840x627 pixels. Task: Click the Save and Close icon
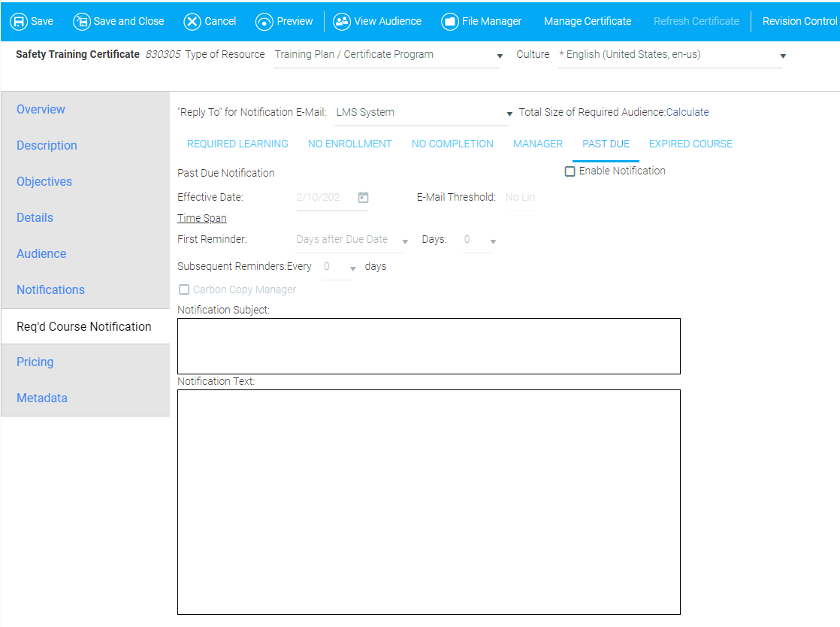(x=82, y=21)
